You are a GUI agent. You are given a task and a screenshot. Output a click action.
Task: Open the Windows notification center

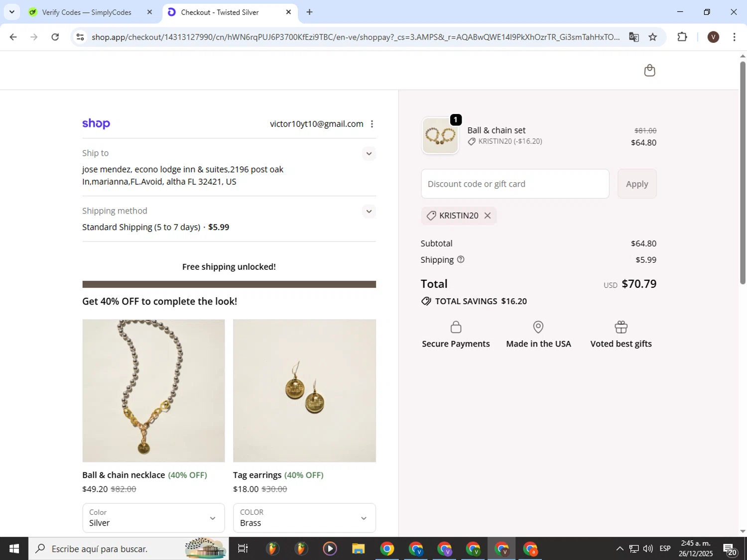[x=730, y=549]
